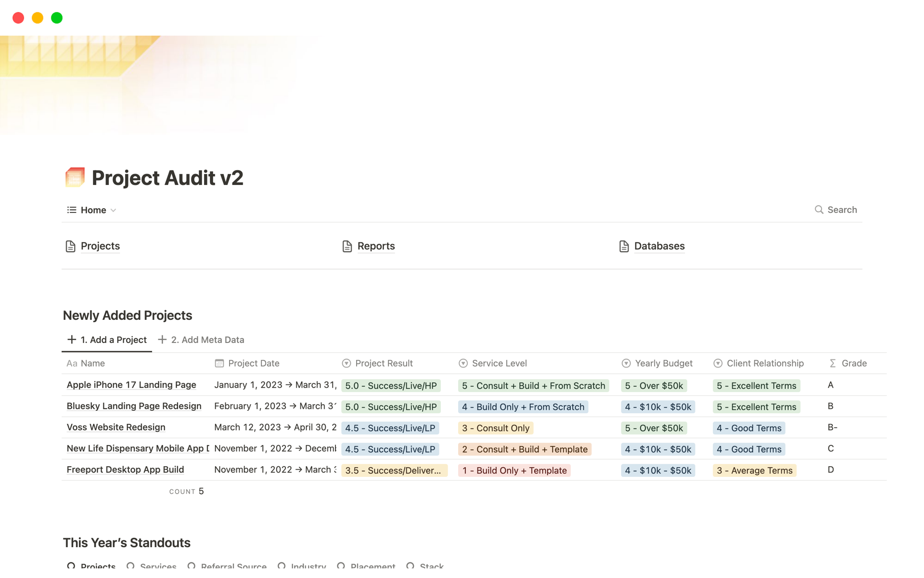Click the Search icon at top right
Viewport: 924px width, 578px height.
tap(819, 210)
